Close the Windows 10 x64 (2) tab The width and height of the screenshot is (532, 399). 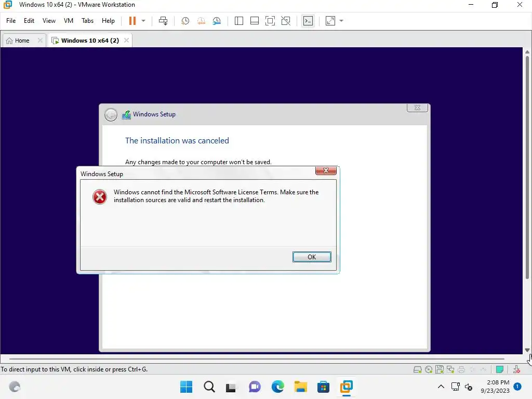pos(126,41)
